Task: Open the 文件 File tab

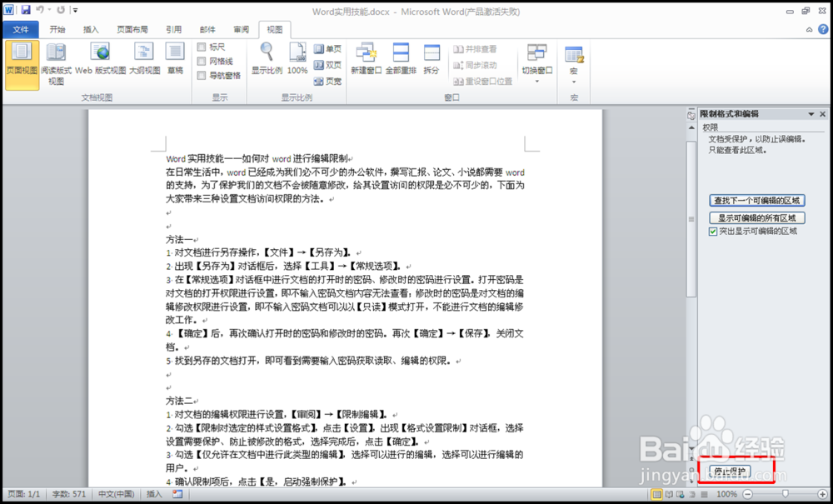Action: click(x=21, y=30)
